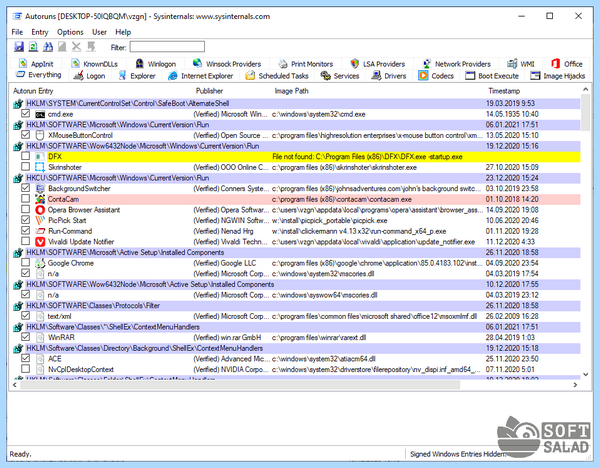Select the "File not found" DFX path

(x=367, y=157)
